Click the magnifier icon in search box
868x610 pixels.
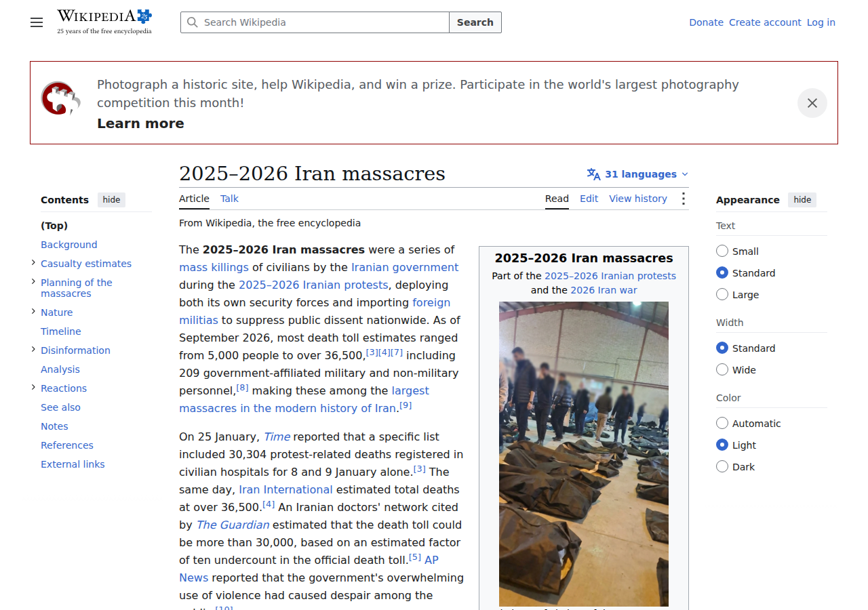click(x=192, y=22)
